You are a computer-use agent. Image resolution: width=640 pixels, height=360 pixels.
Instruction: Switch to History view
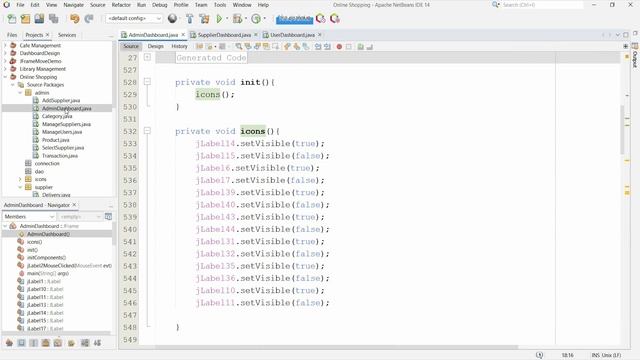point(179,47)
